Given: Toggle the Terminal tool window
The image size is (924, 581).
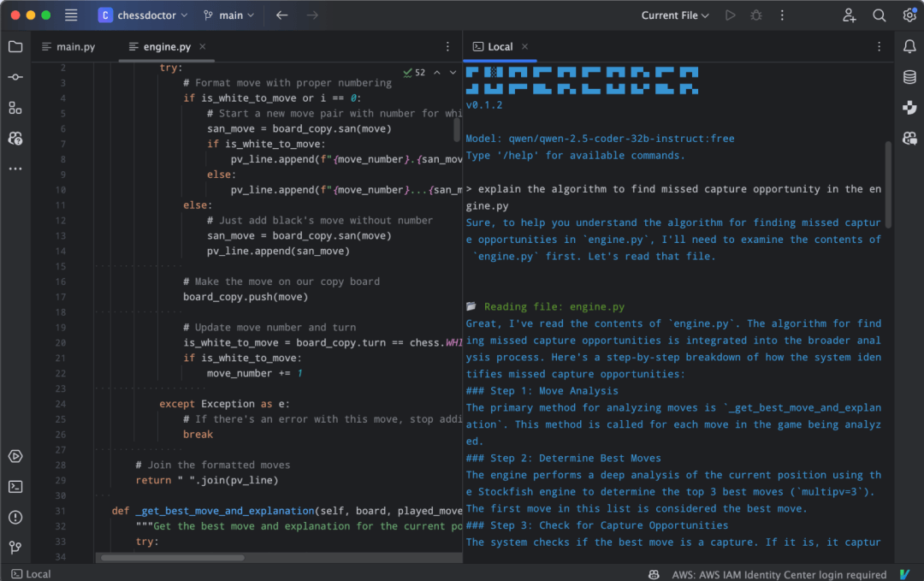Looking at the screenshot, I should 15,486.
